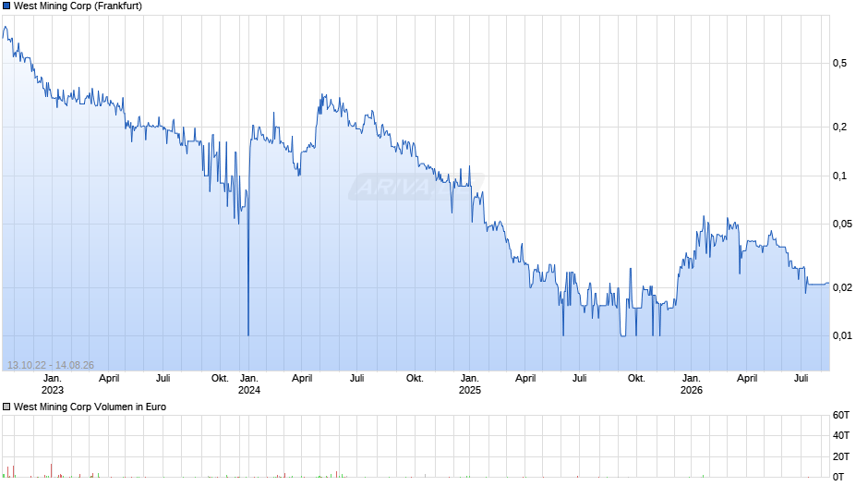Click the 40T volume axis label

click(x=841, y=435)
